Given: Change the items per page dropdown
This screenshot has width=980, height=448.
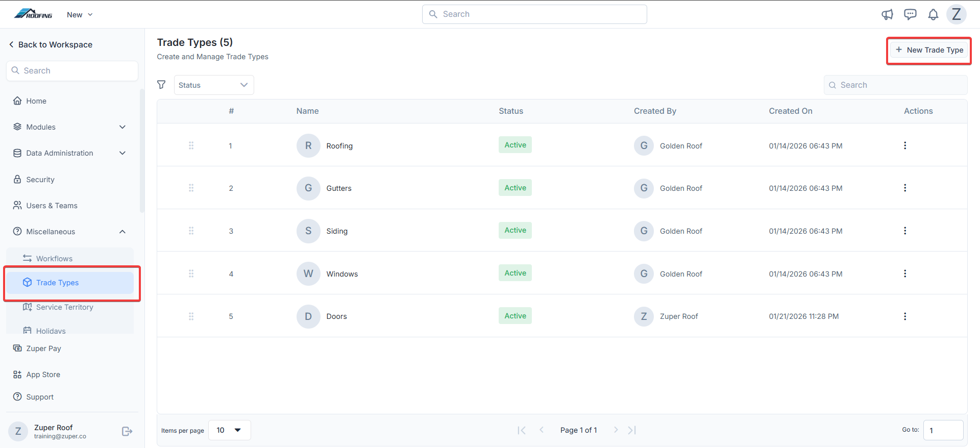Looking at the screenshot, I should (229, 430).
